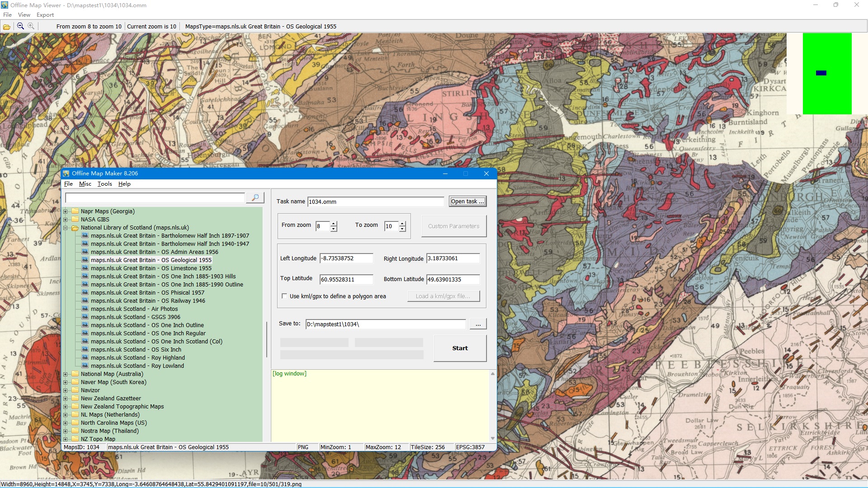The height and width of the screenshot is (488, 868).
Task: Click the open folder icon in viewer toolbar
Action: click(x=7, y=27)
